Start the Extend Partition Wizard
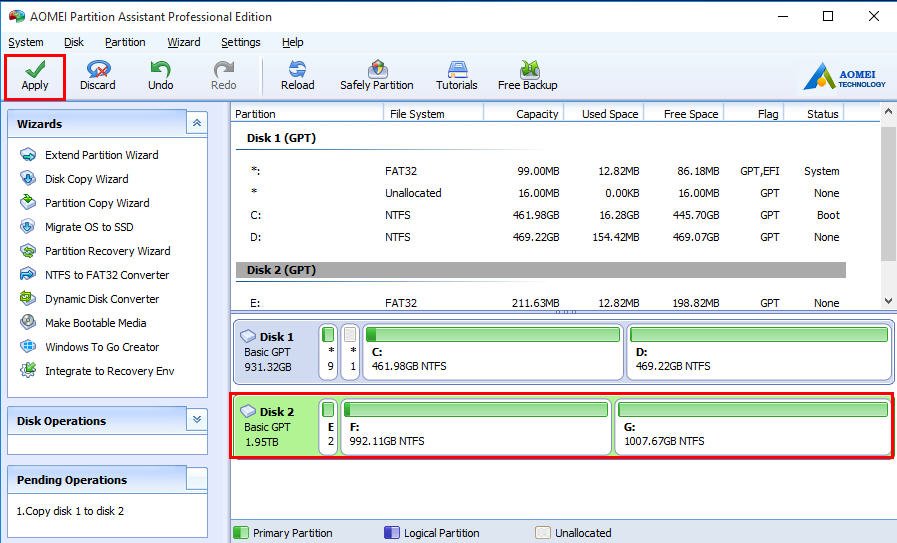Viewport: 897px width, 543px height. click(x=101, y=155)
